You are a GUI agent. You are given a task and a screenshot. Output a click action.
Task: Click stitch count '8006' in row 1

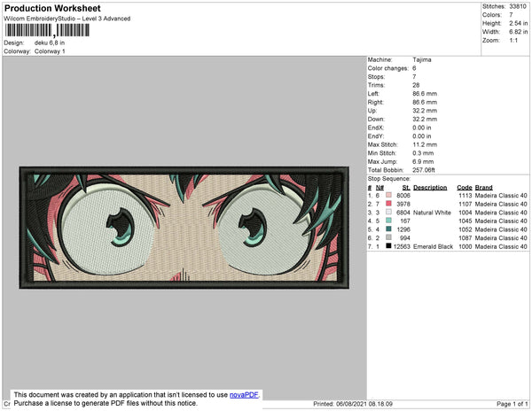(403, 196)
